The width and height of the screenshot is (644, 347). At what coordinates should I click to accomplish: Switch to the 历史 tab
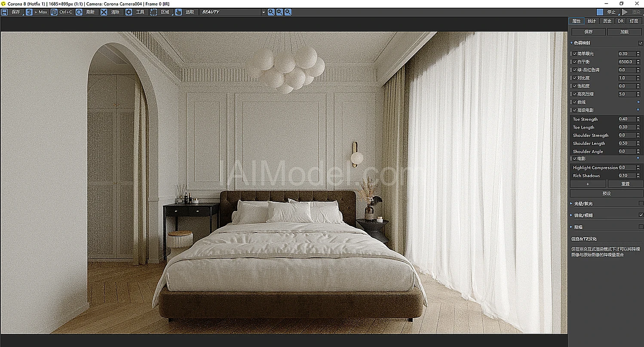point(607,21)
